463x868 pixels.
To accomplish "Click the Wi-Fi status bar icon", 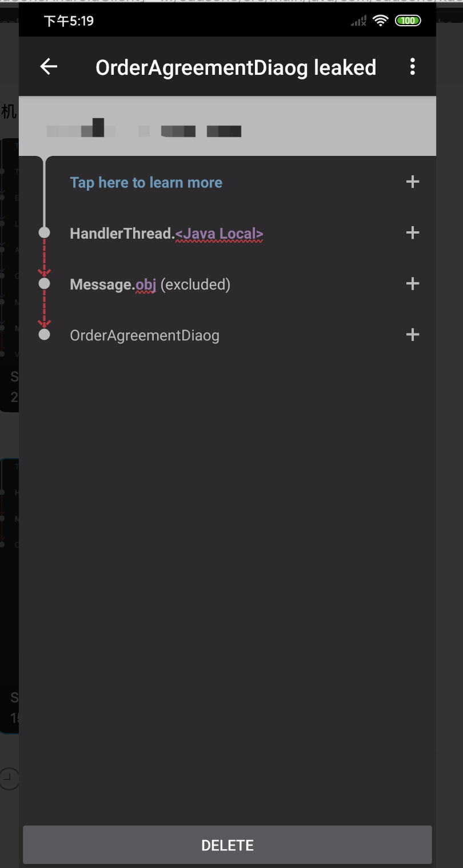I will (x=380, y=21).
